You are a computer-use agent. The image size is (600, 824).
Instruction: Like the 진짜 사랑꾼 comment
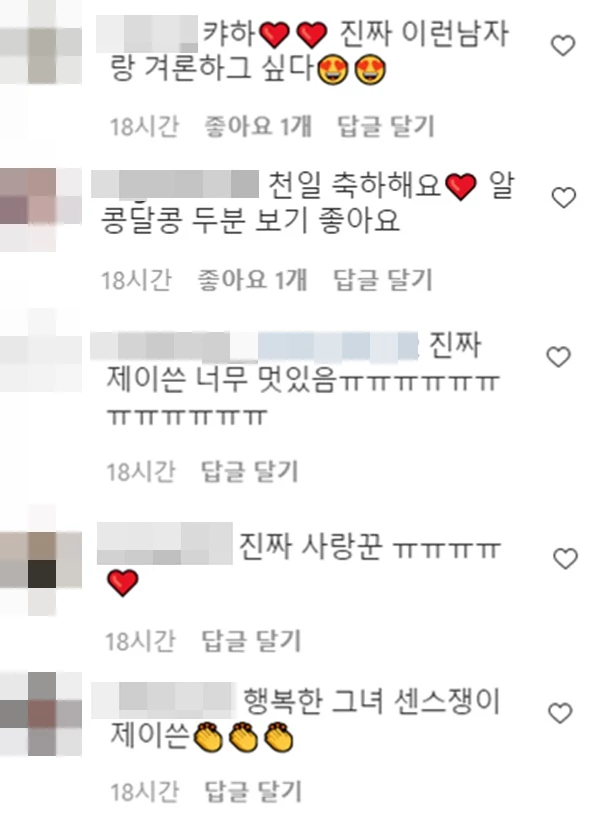[565, 558]
